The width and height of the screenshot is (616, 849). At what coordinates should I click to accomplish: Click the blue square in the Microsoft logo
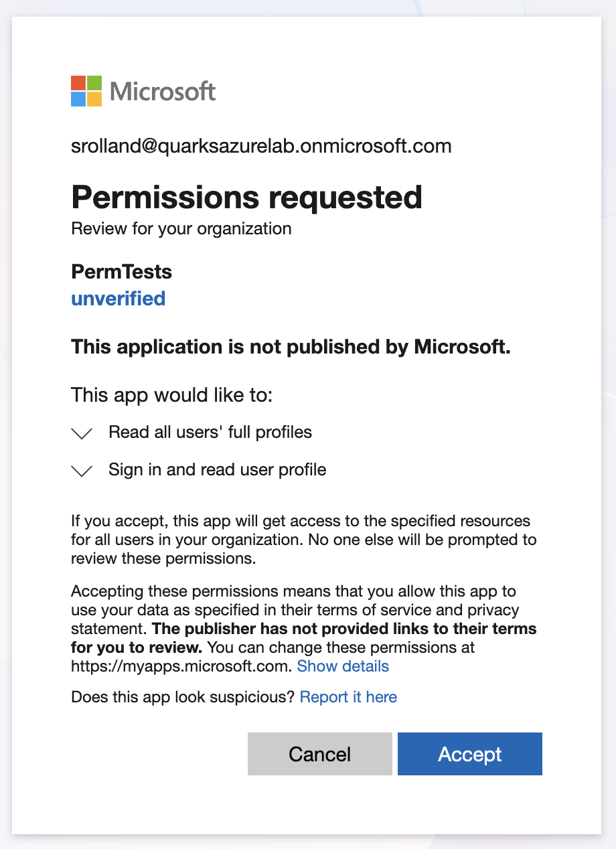coord(78,98)
